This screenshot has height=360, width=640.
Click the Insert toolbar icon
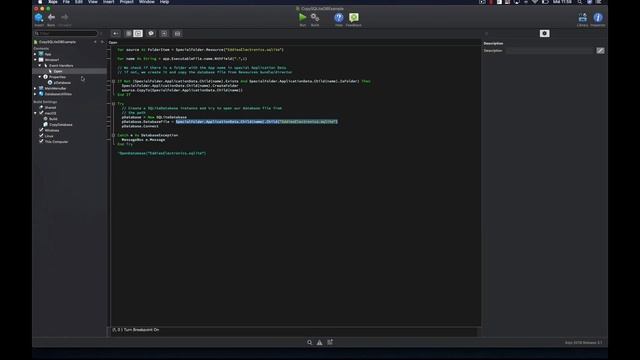[38, 18]
